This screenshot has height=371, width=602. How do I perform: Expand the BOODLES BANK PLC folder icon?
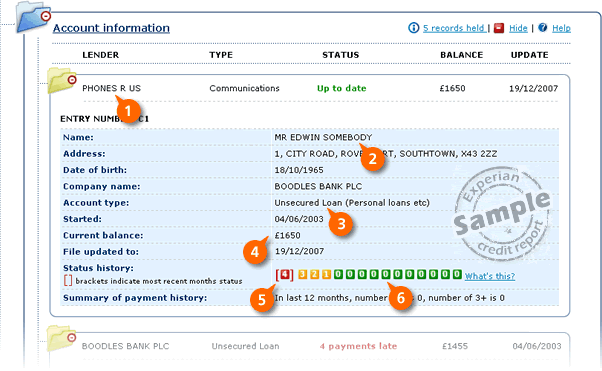(62, 338)
